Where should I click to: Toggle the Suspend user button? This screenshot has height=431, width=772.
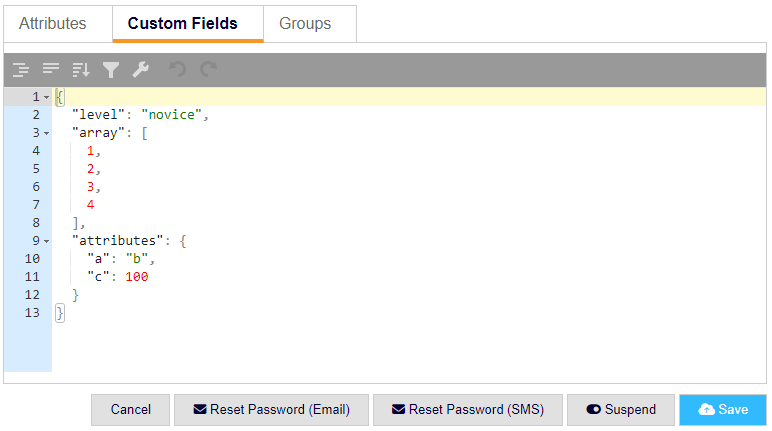(620, 409)
